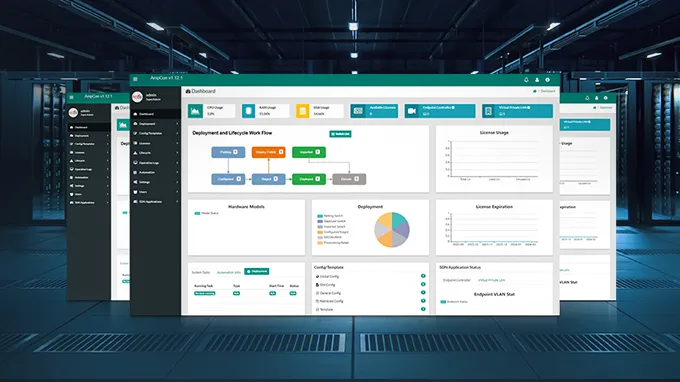
Task: Click the RAM Usage icon tile
Action: click(248, 111)
